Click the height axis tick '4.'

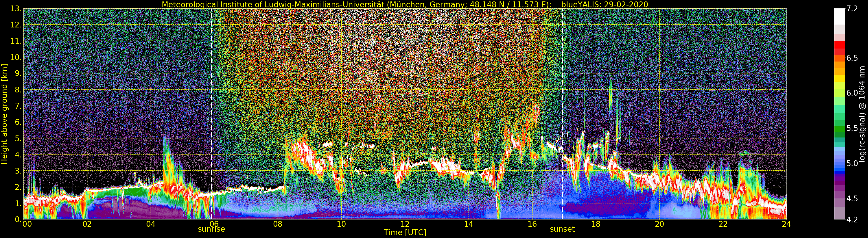(x=18, y=155)
